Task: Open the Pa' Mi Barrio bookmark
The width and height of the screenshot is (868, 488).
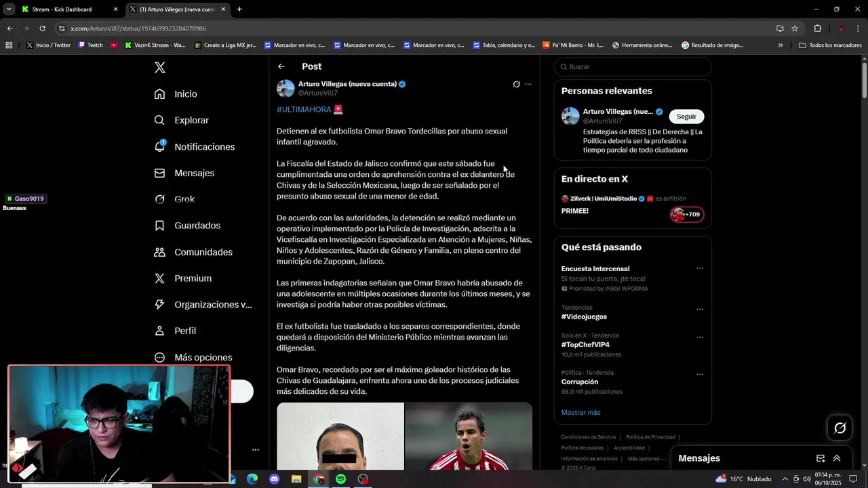Action: tap(573, 45)
